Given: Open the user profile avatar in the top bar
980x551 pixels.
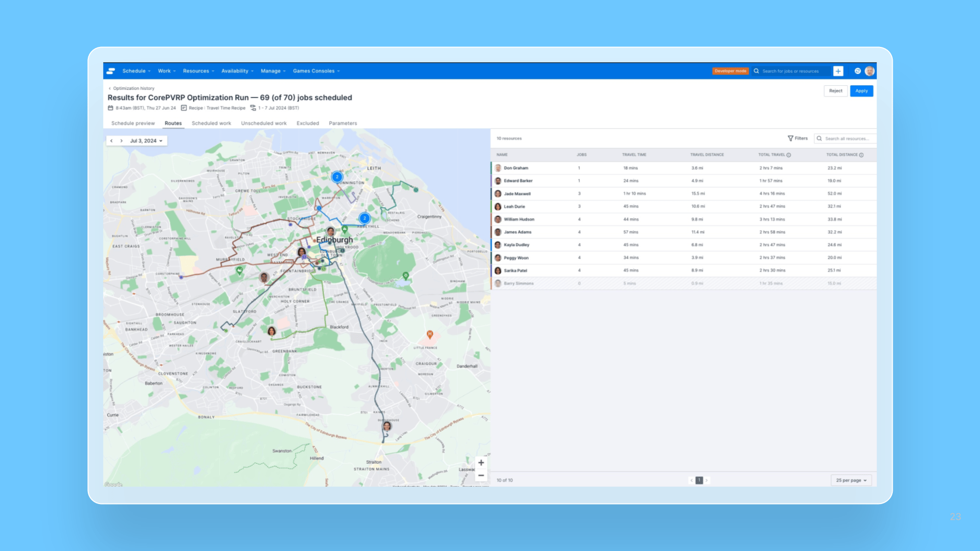Looking at the screenshot, I should coord(870,71).
